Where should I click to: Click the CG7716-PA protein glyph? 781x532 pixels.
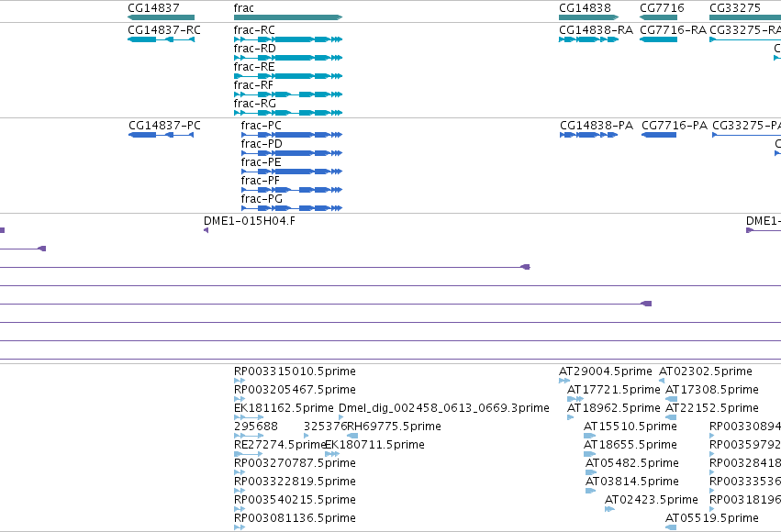pyautogui.click(x=659, y=135)
